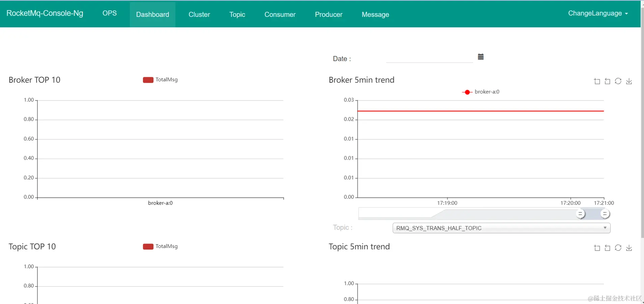Click the 17:21:00 time axis label

pos(604,203)
